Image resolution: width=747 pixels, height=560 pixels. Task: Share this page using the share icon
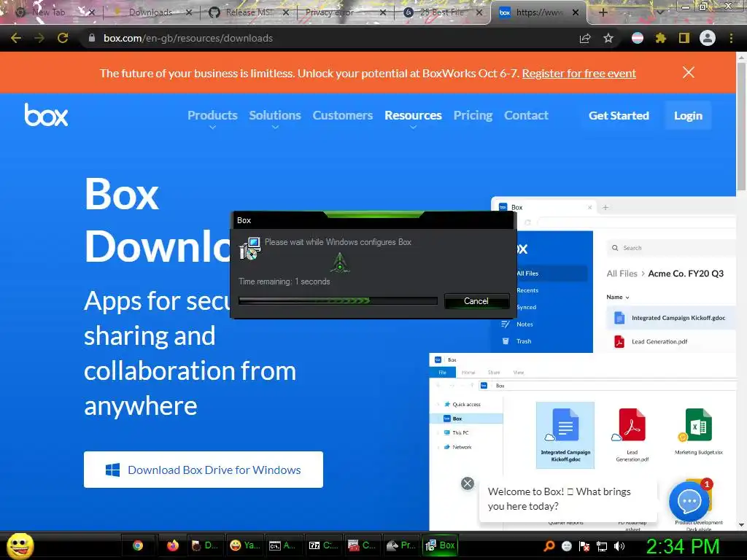[585, 39]
